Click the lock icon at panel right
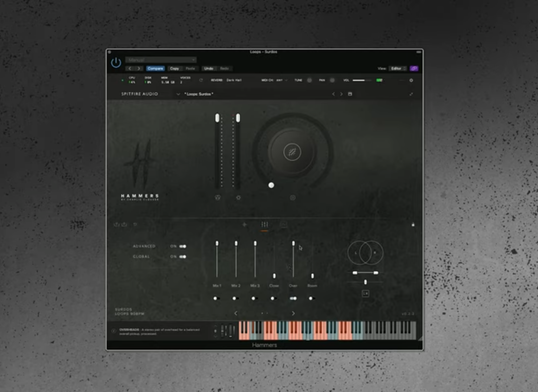 pyautogui.click(x=413, y=224)
